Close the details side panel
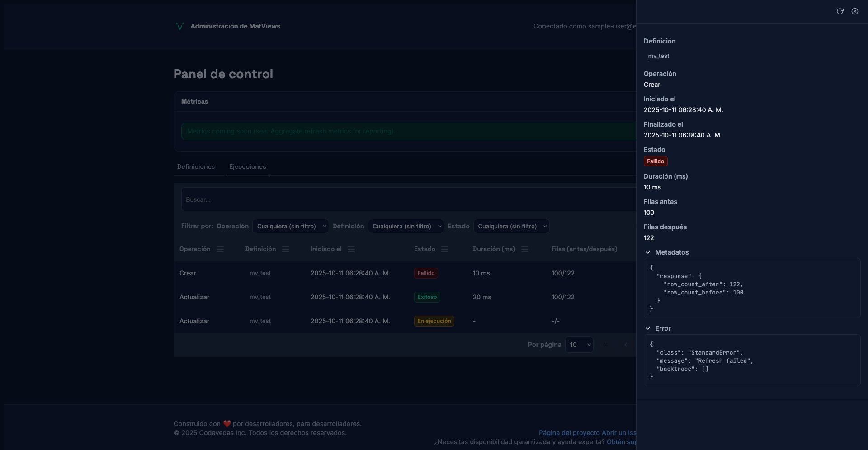Screen dimensions: 868x450 (855, 11)
